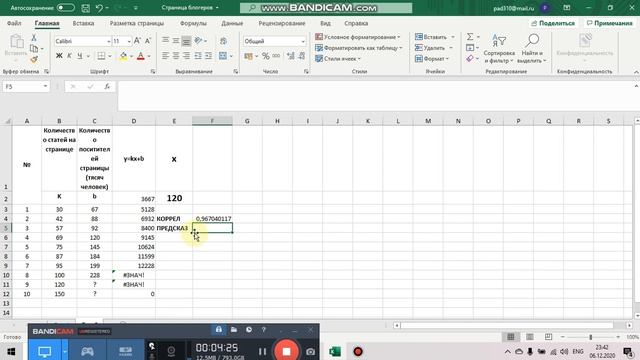This screenshot has width=640, height=360.
Task: Click the Insert Function fx icon
Action: [x=107, y=87]
